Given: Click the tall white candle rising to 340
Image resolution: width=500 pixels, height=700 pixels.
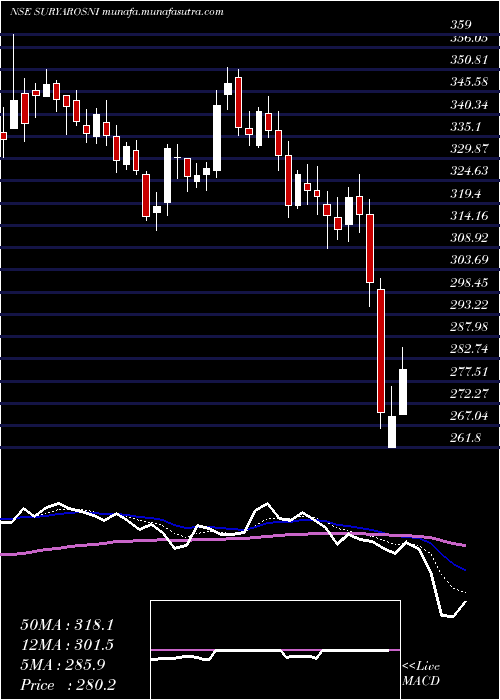Looking at the screenshot, I should [217, 138].
